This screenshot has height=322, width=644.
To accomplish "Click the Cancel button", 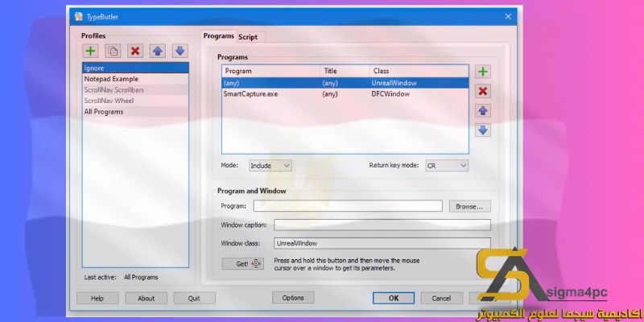I will 441,298.
